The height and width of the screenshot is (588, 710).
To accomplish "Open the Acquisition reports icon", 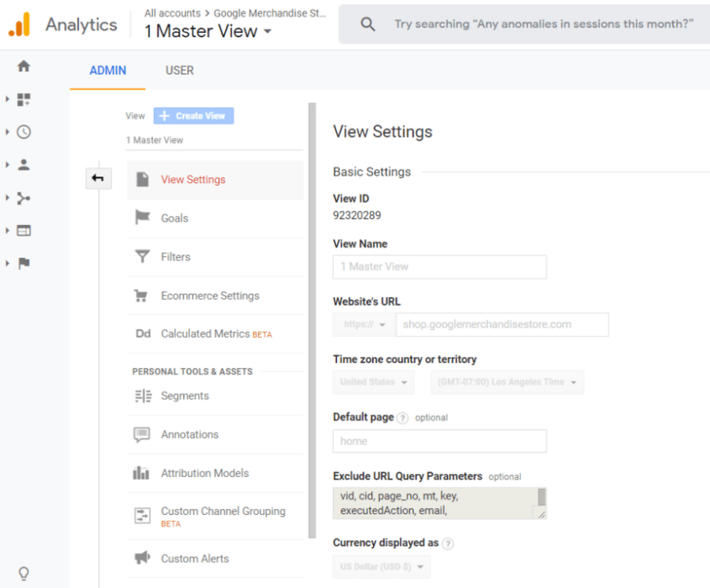I will coord(24,197).
